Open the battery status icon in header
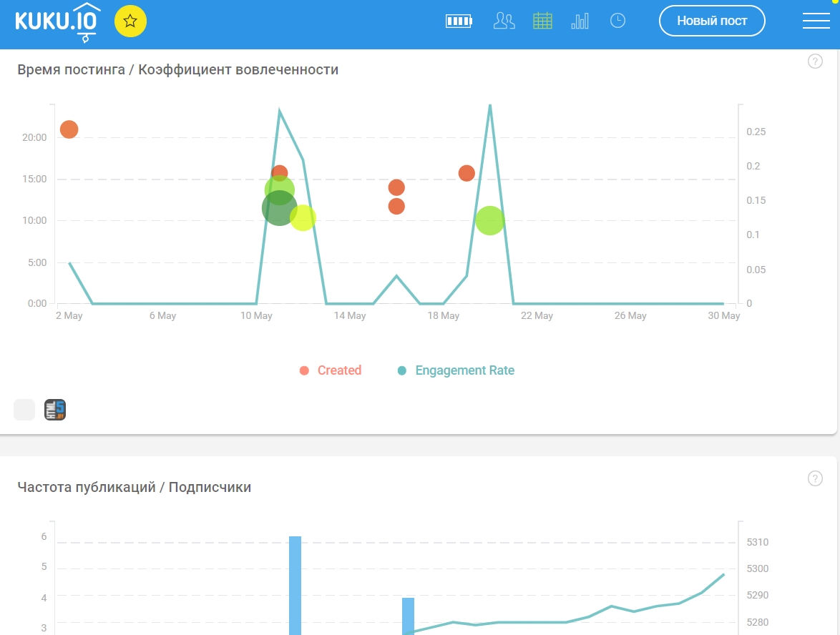The height and width of the screenshot is (635, 840). tap(459, 21)
